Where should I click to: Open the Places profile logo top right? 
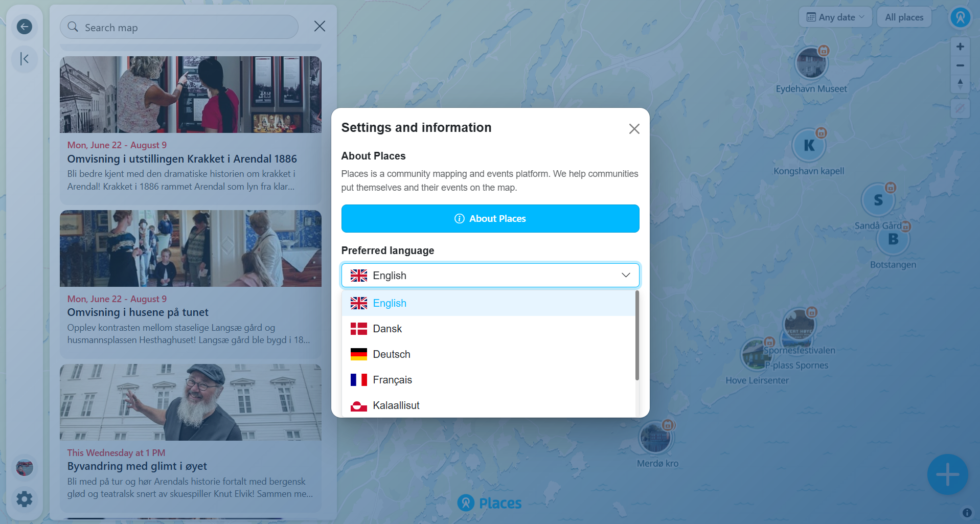[x=961, y=18]
